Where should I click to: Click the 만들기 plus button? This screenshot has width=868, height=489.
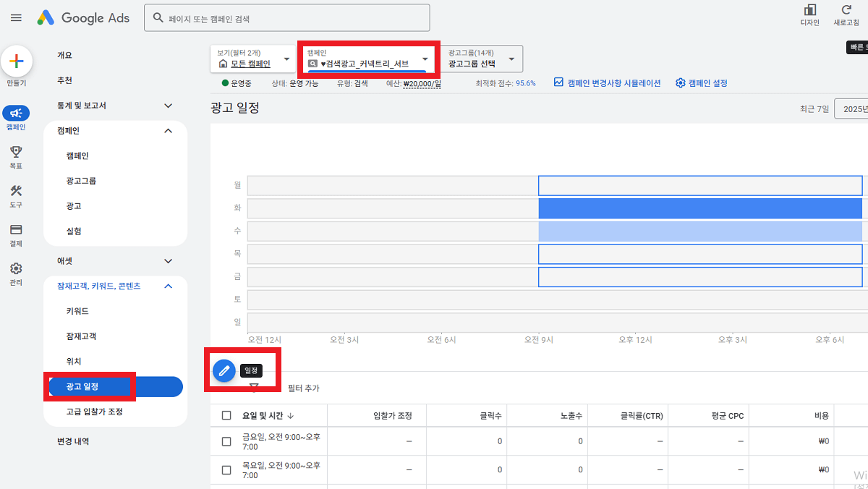tap(17, 62)
